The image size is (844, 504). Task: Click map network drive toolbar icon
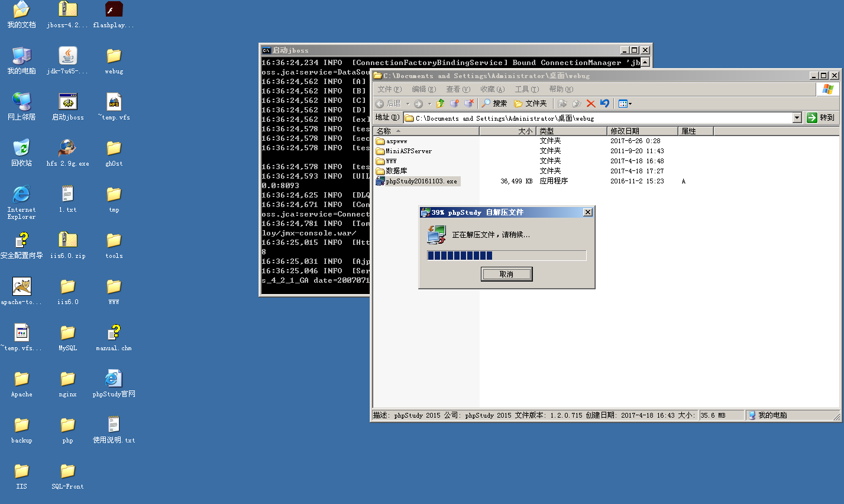coord(454,104)
